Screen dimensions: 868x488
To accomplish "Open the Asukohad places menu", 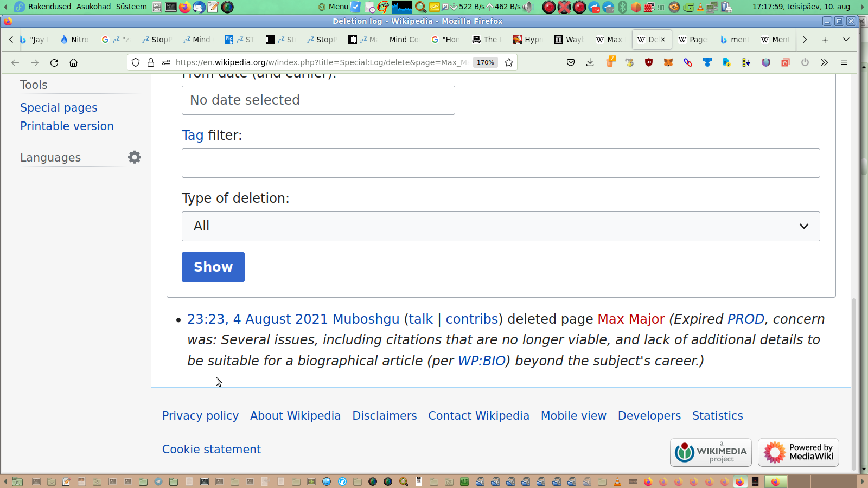I will pos(93,7).
